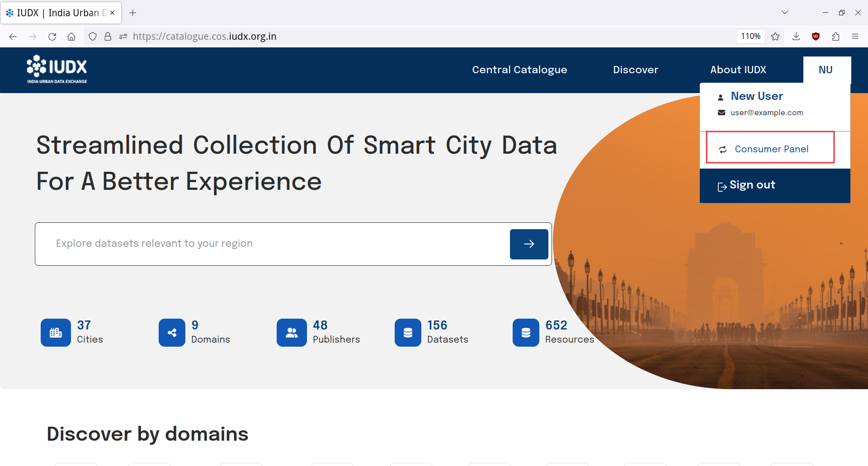Bookmark this page with star icon

775,37
